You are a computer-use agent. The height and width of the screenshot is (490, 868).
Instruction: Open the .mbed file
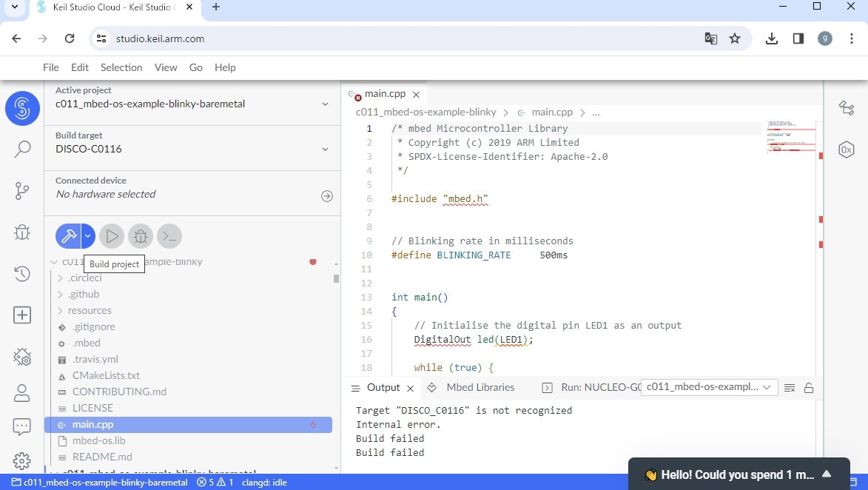coord(87,343)
